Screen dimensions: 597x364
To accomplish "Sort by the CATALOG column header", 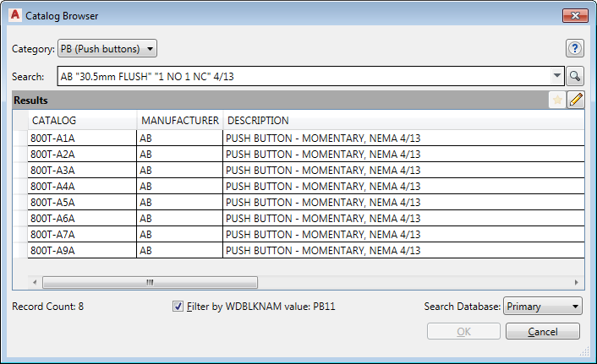I will pos(82,121).
